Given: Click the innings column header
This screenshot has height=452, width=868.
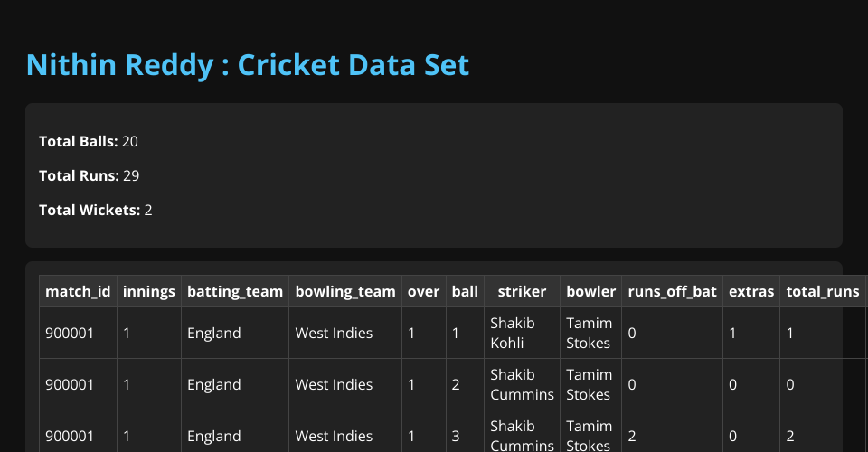Looking at the screenshot, I should click(x=149, y=291).
